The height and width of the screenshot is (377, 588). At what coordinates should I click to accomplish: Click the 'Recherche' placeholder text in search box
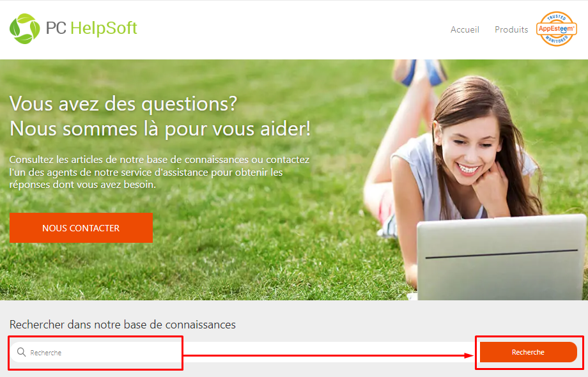[x=46, y=353]
